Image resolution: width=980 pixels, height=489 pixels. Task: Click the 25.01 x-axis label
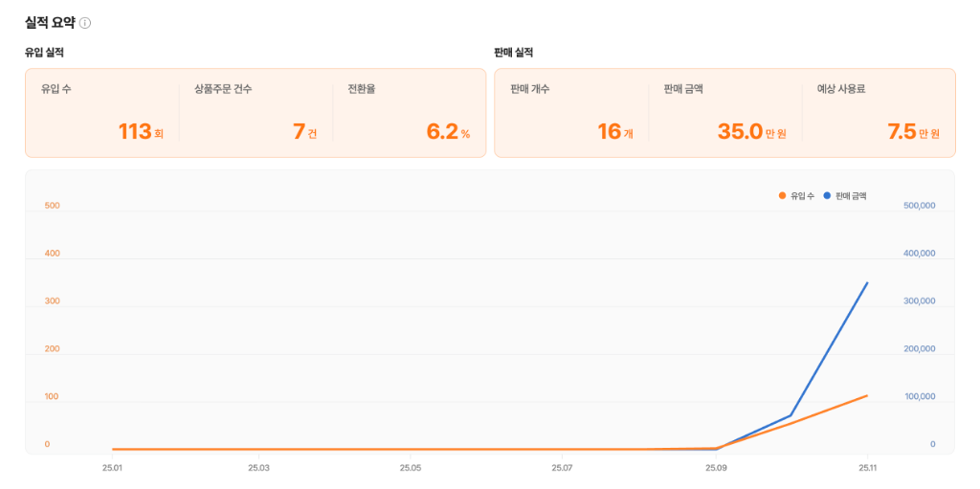tap(113, 468)
